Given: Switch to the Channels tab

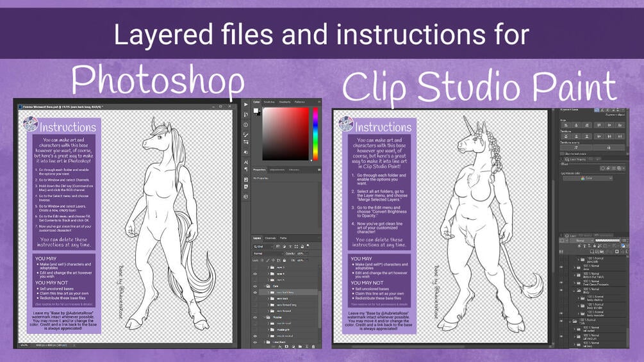Looking at the screenshot, I should (x=270, y=238).
